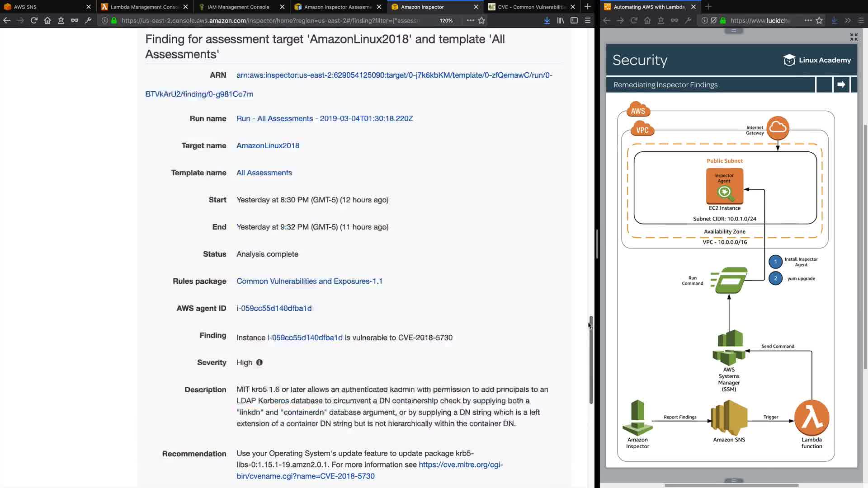868x488 pixels.
Task: Toggle the sidebar view in left browser
Action: point(574,20)
